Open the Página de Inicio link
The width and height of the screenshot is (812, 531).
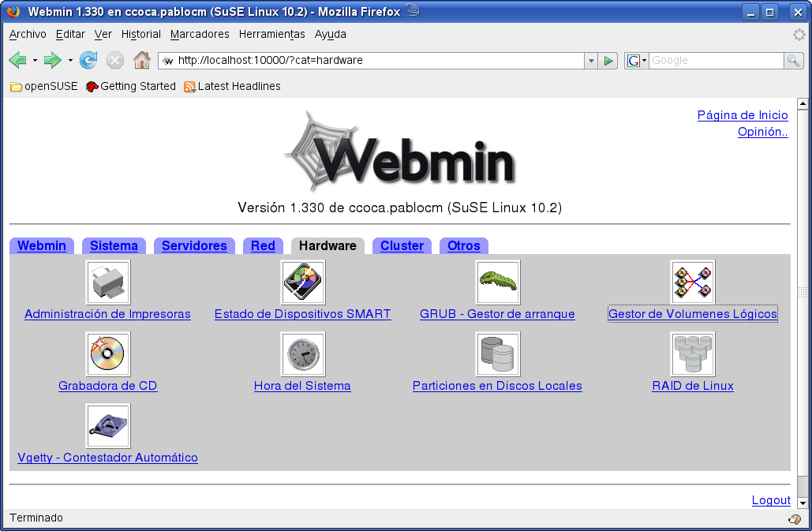[743, 114]
